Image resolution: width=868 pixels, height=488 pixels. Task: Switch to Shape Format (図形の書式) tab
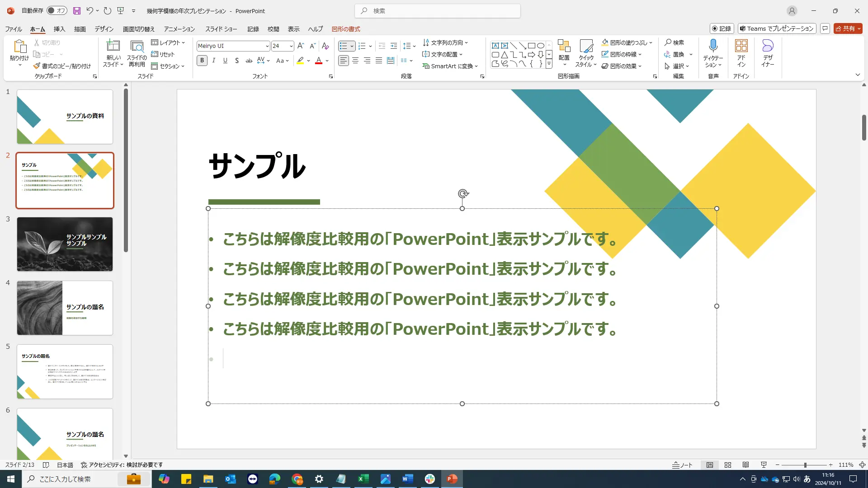pyautogui.click(x=346, y=29)
